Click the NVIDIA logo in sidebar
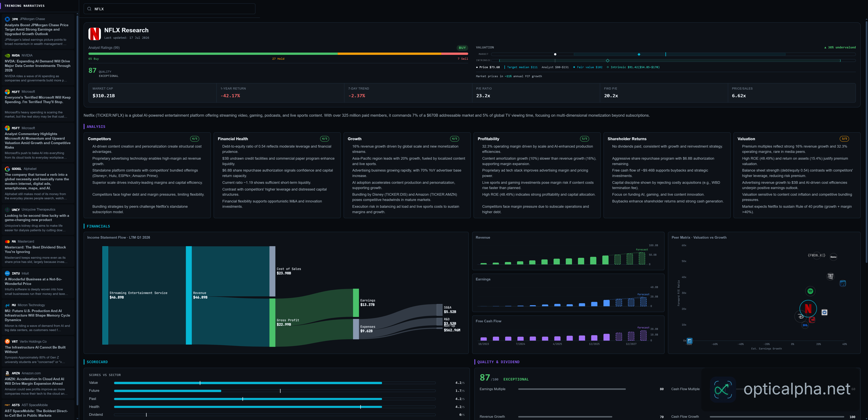 7,56
